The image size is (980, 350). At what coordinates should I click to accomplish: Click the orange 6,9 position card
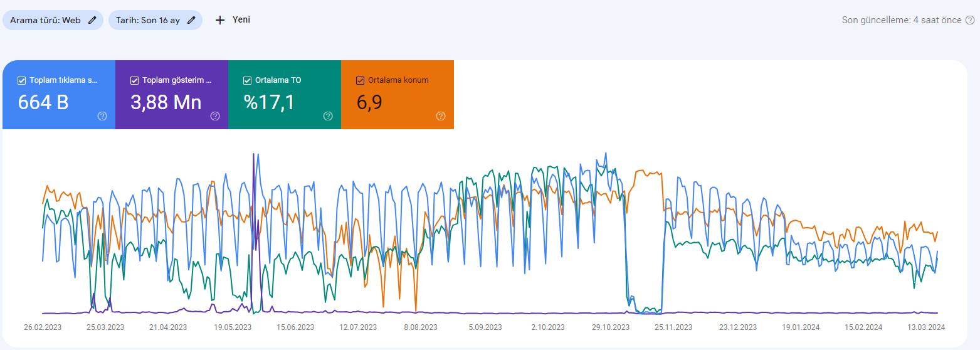coord(398,95)
